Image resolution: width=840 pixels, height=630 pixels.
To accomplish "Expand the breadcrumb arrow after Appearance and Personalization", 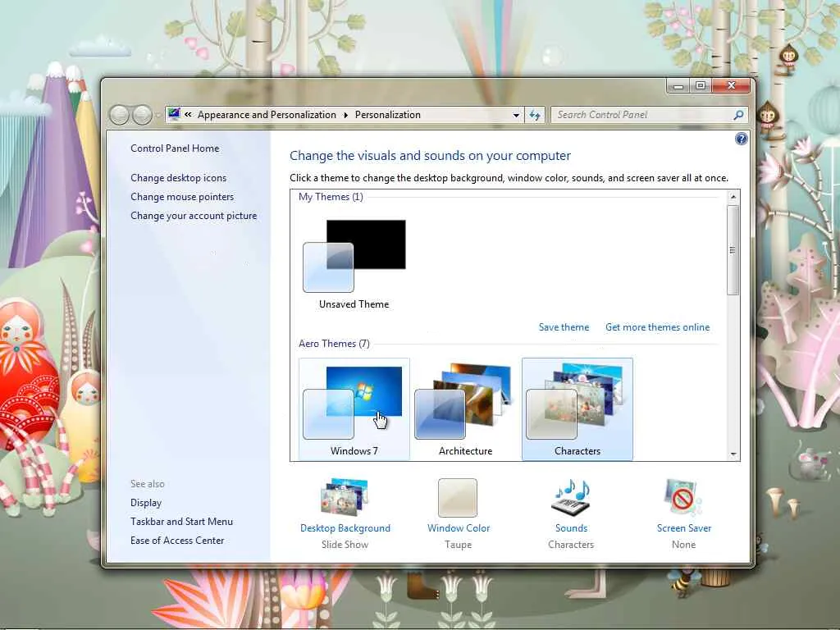I will [x=345, y=115].
